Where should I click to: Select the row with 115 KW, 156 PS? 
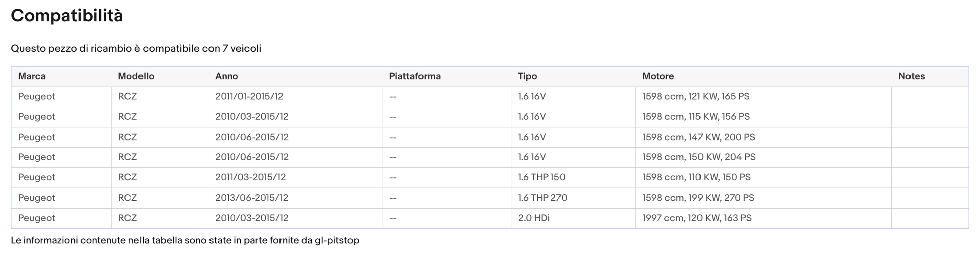(x=489, y=117)
